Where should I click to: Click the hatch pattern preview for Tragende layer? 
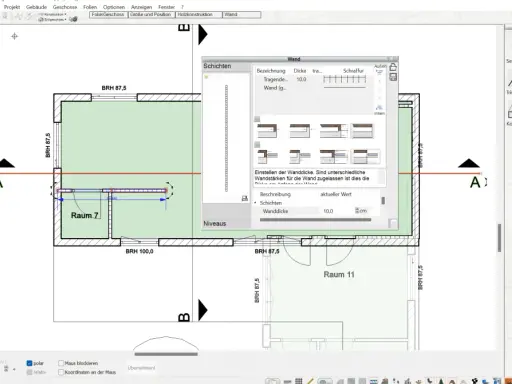345,79
